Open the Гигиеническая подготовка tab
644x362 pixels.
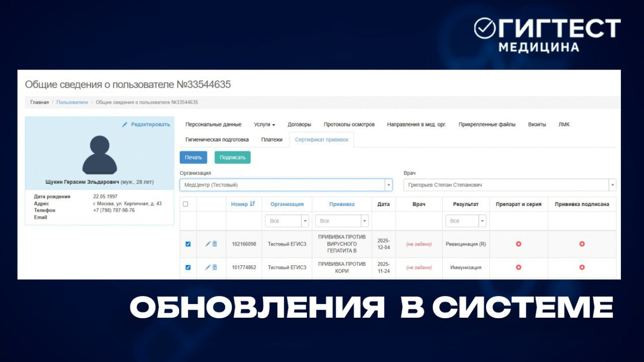(x=216, y=139)
